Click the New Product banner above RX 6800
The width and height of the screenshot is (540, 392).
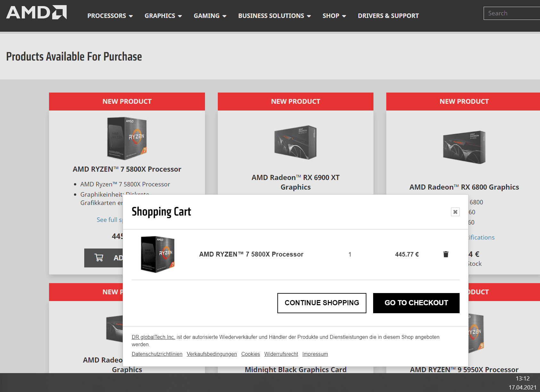click(463, 102)
